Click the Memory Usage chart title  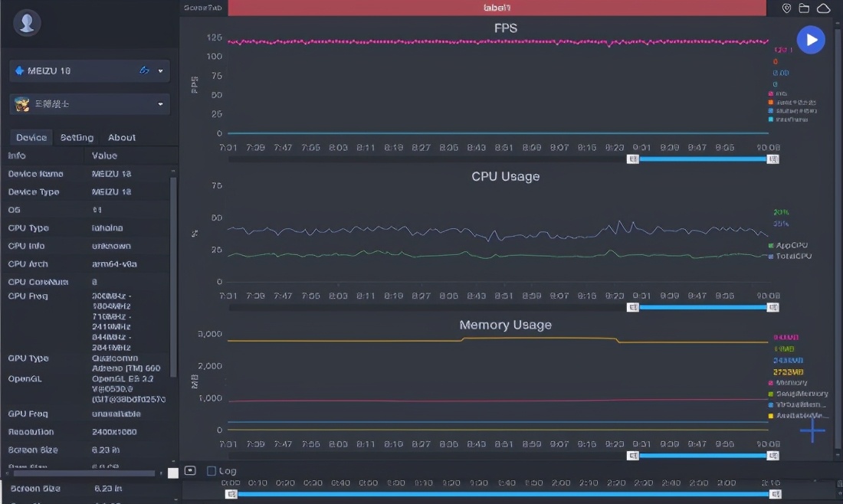click(x=505, y=325)
